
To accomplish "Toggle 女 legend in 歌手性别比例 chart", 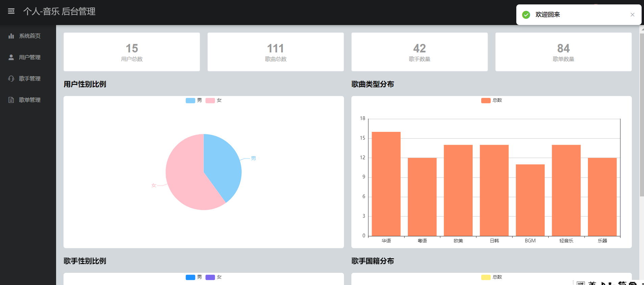I will 214,277.
